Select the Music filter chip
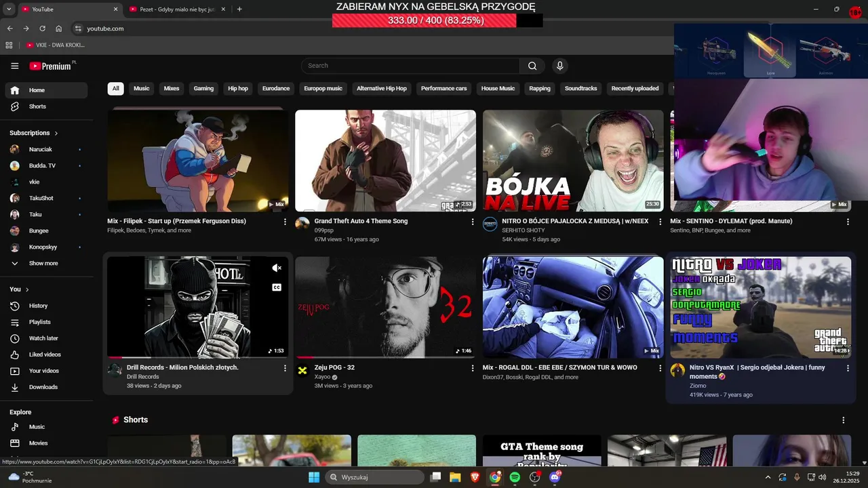Viewport: 868px width, 488px height. (141, 89)
